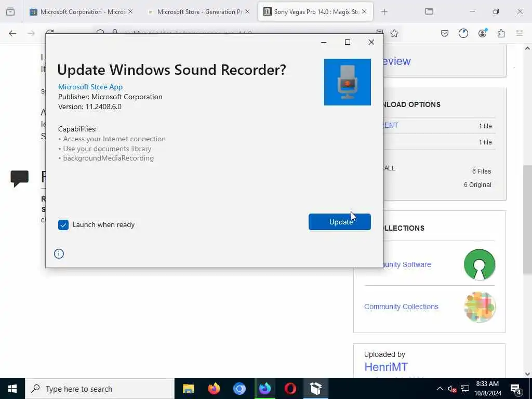Open the Microsoft Store App link
The height and width of the screenshot is (399, 532).
pos(90,87)
